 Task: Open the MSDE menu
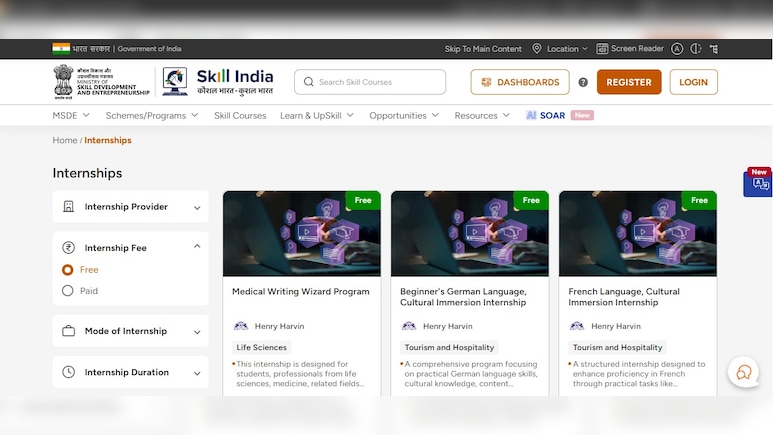[71, 115]
